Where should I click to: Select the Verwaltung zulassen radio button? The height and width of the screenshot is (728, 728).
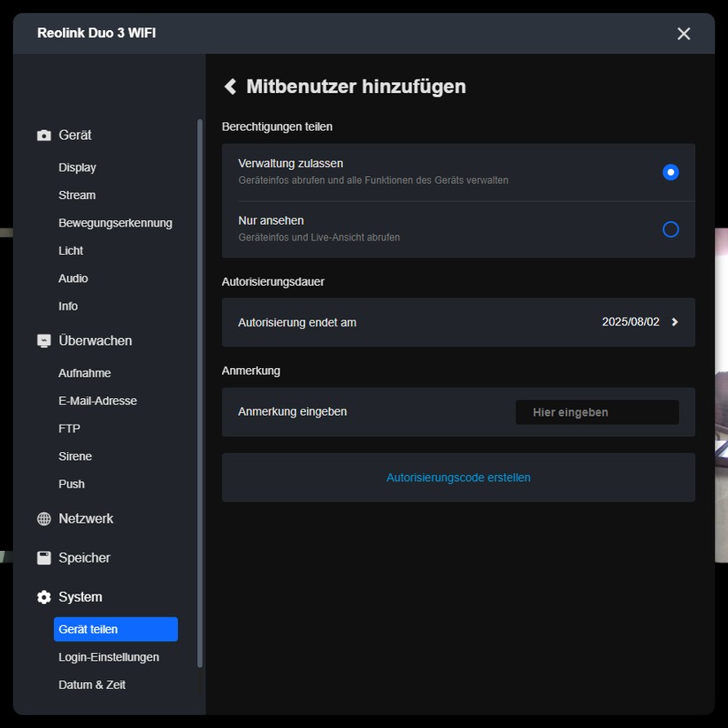click(x=671, y=172)
